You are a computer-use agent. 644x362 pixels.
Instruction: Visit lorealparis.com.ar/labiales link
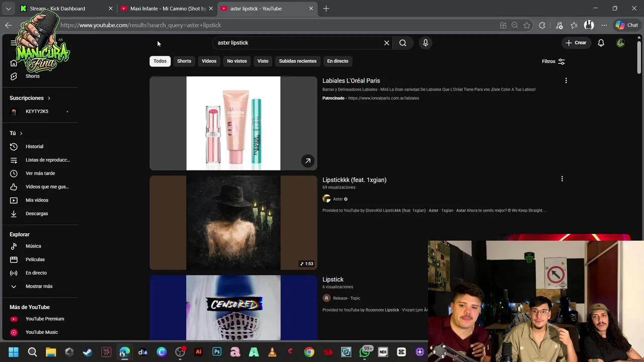coord(383,98)
